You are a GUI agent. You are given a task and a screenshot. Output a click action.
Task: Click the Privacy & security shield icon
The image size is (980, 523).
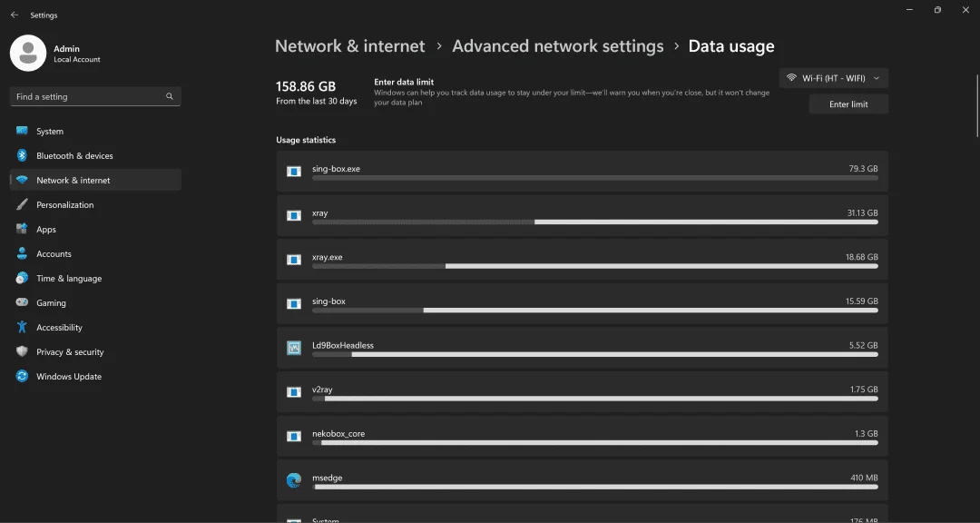[x=22, y=351]
